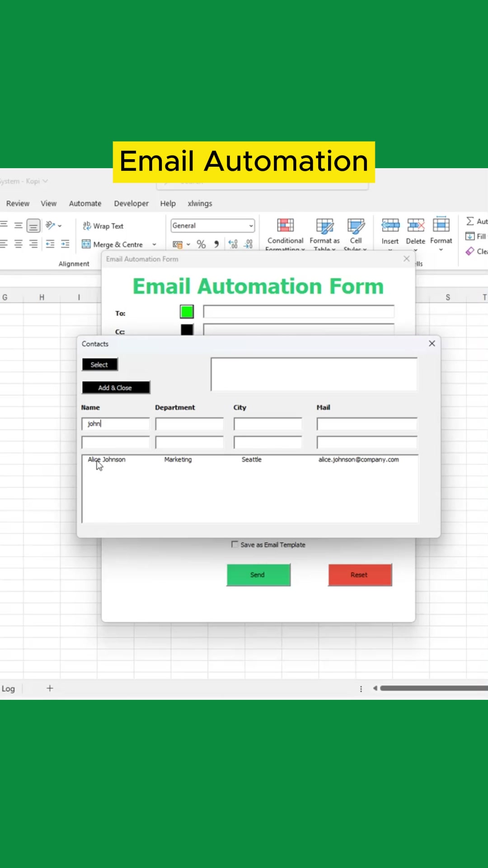This screenshot has width=488, height=868.
Task: Click the decrease indent icon
Action: (x=50, y=244)
